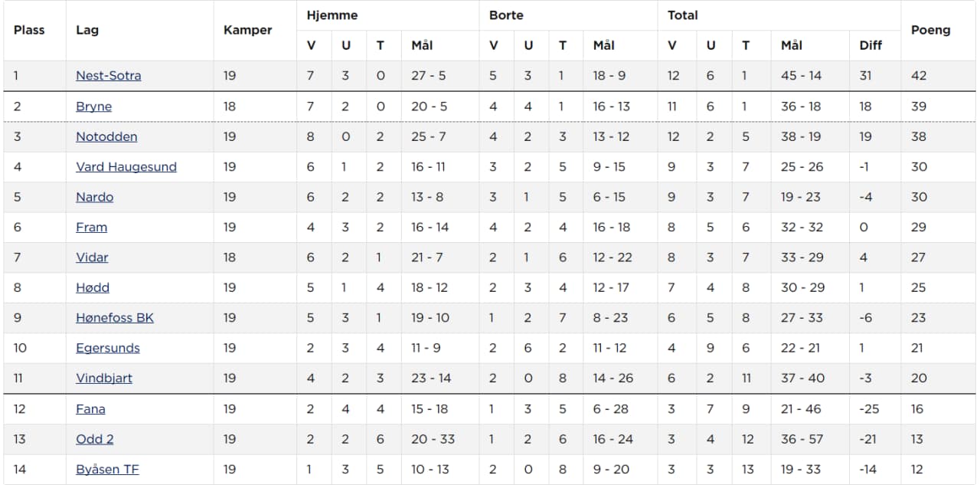
Task: Click the Hjemme group header
Action: tap(332, 15)
